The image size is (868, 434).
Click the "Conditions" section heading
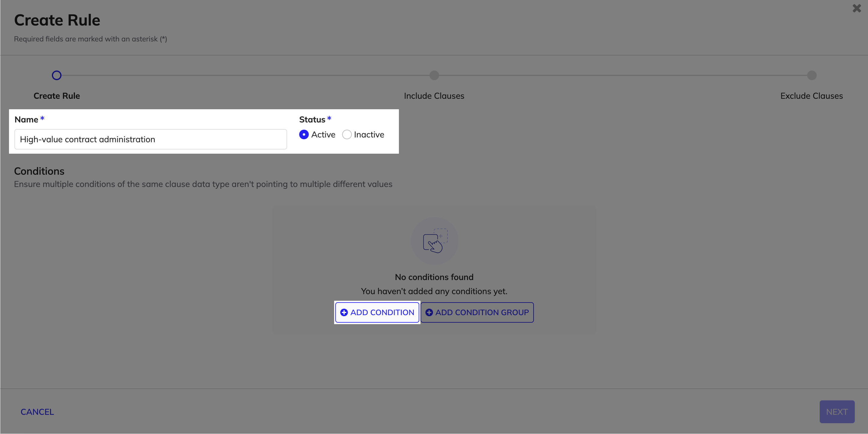[x=39, y=171]
